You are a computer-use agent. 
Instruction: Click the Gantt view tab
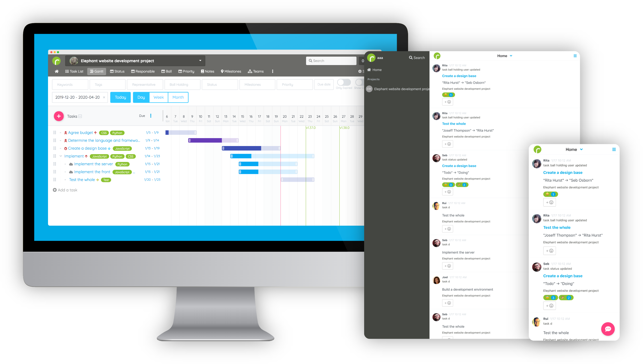pyautogui.click(x=96, y=72)
